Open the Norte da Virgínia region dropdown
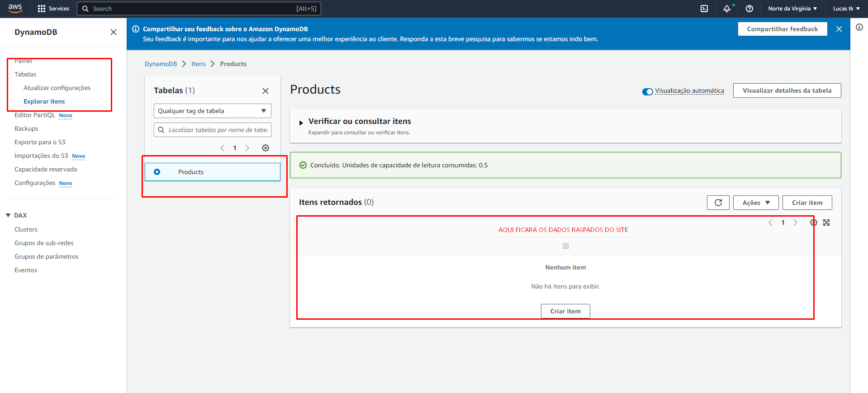Screen dimensions: 868x393 [x=792, y=9]
